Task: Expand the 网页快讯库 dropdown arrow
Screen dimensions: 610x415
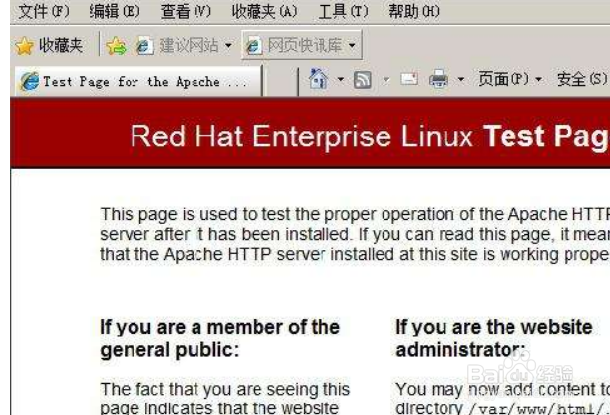Action: (352, 46)
